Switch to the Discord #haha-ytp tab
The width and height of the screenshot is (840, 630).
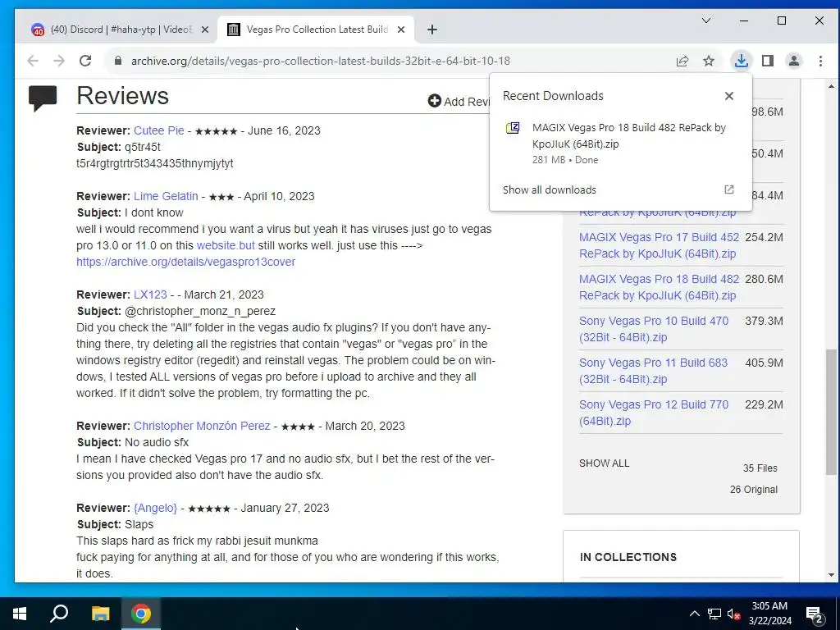click(121, 30)
